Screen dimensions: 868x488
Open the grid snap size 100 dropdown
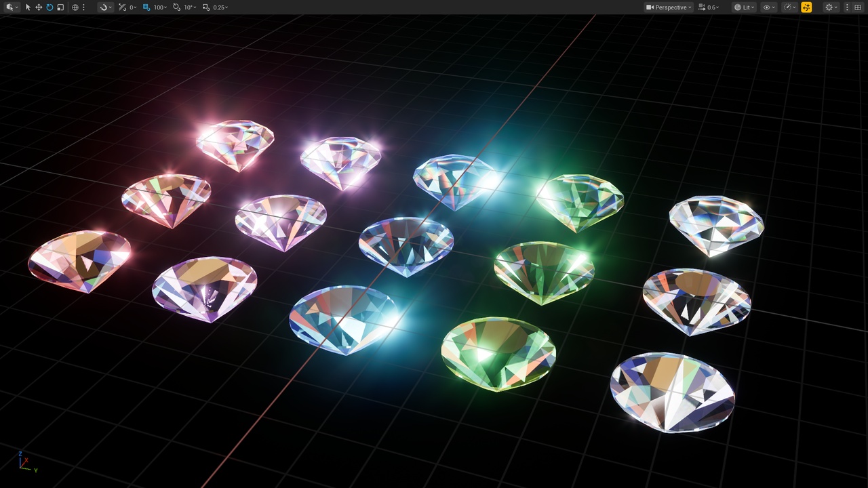160,7
